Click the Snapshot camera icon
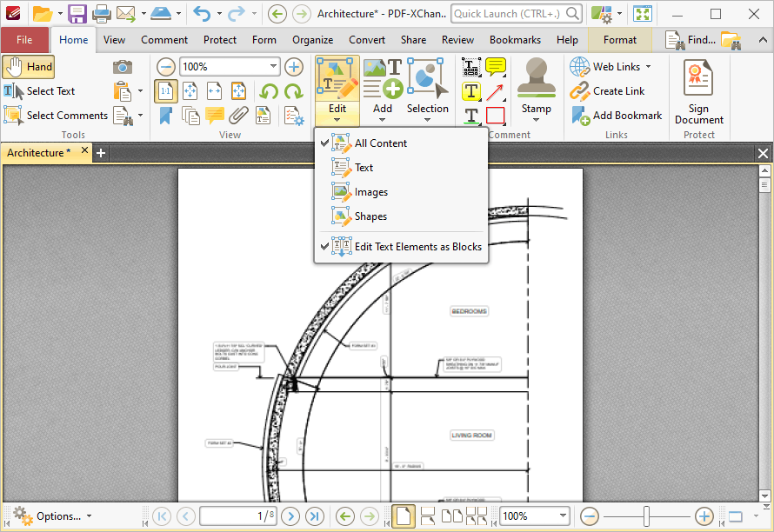Viewport: 774px width, 532px height. [123, 67]
